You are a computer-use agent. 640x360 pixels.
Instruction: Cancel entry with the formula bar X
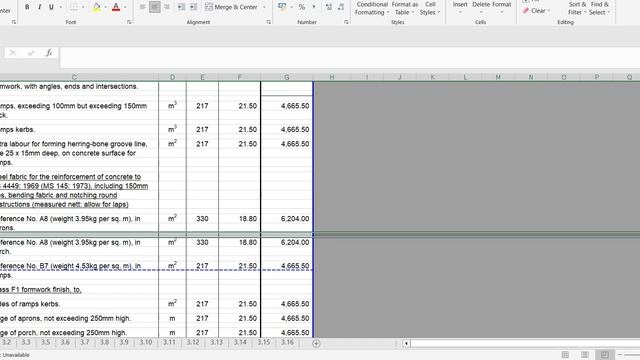click(x=13, y=53)
